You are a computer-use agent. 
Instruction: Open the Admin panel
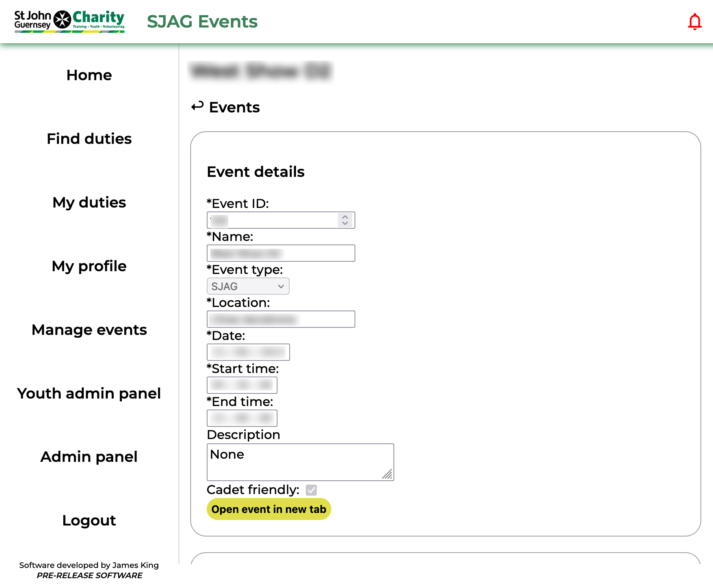tap(89, 457)
